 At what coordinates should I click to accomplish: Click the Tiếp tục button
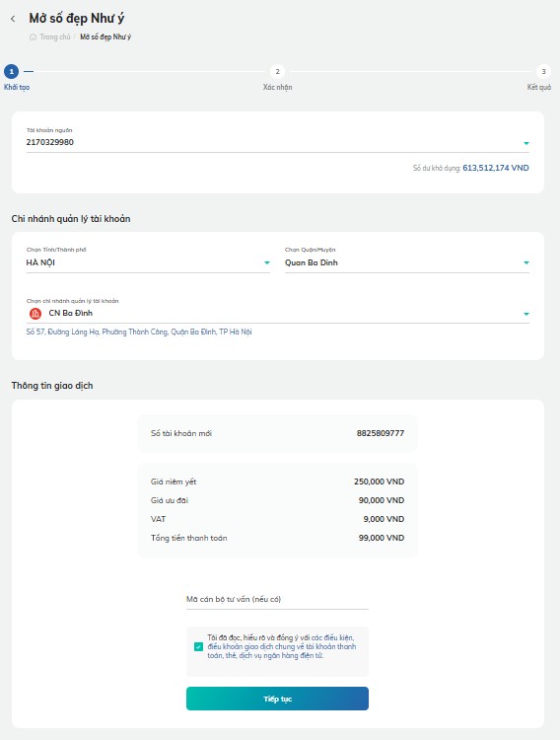[x=277, y=699]
